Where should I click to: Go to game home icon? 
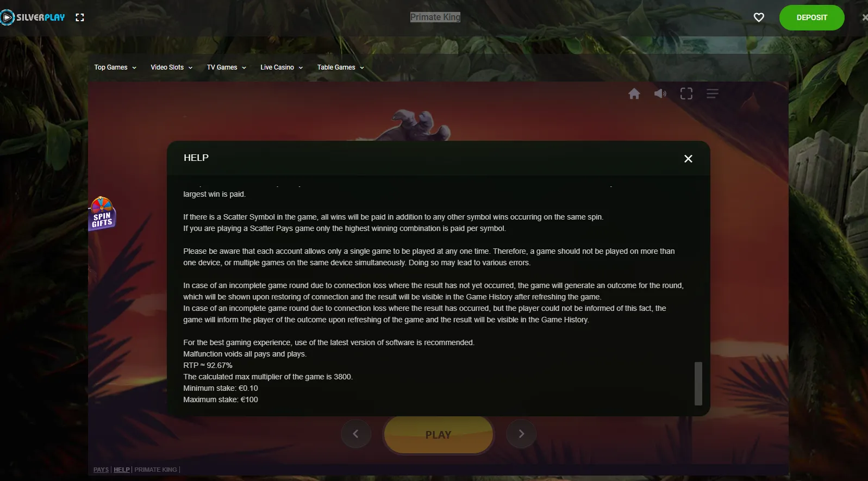tap(634, 94)
